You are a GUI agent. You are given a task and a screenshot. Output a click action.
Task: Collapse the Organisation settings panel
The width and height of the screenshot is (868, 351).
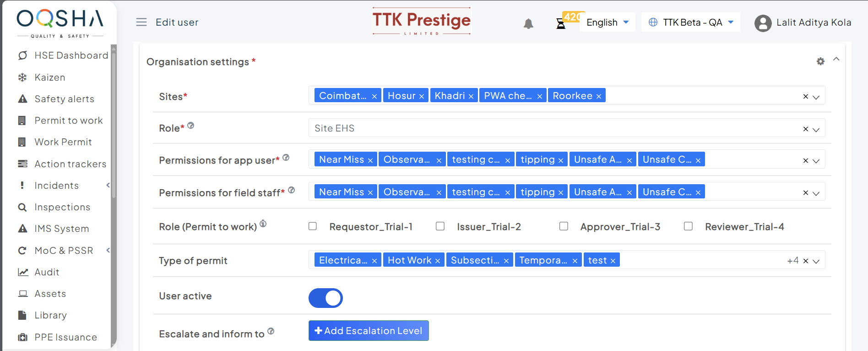click(x=836, y=59)
